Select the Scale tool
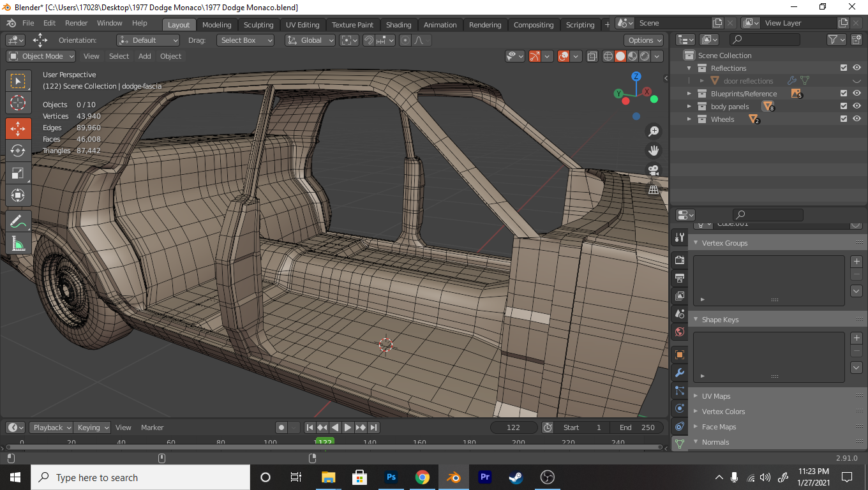The image size is (868, 490). click(x=18, y=173)
